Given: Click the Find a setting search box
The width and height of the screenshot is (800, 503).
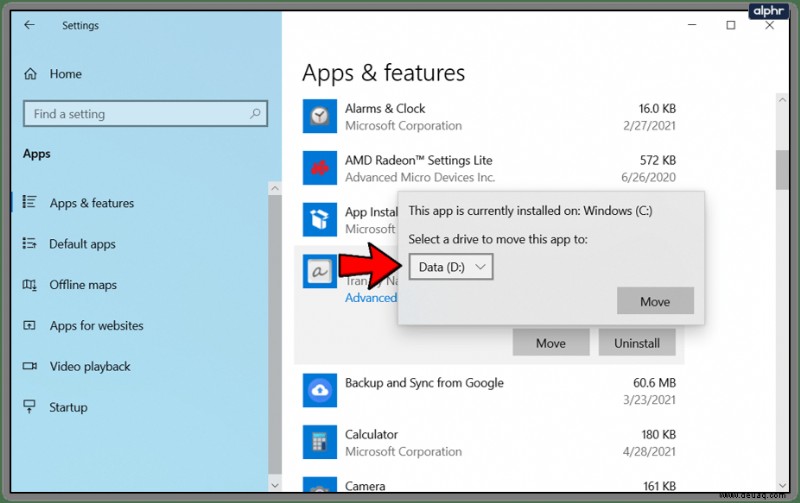Looking at the screenshot, I should point(145,114).
